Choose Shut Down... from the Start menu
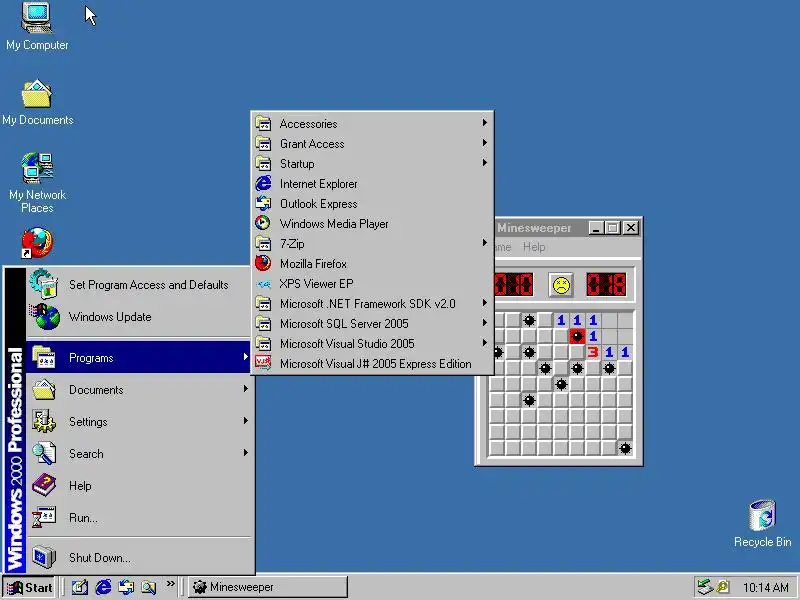The height and width of the screenshot is (600, 800). pyautogui.click(x=140, y=557)
